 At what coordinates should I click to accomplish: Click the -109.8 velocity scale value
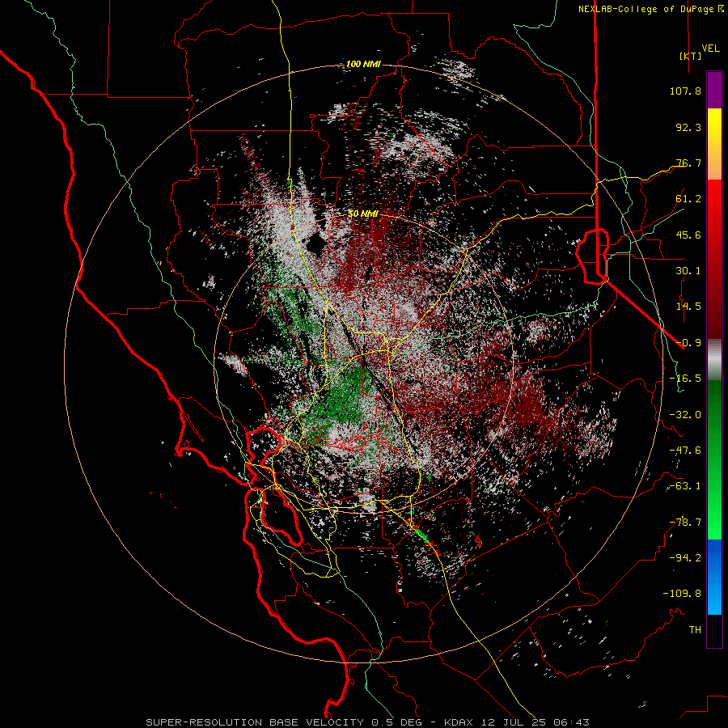pos(682,594)
